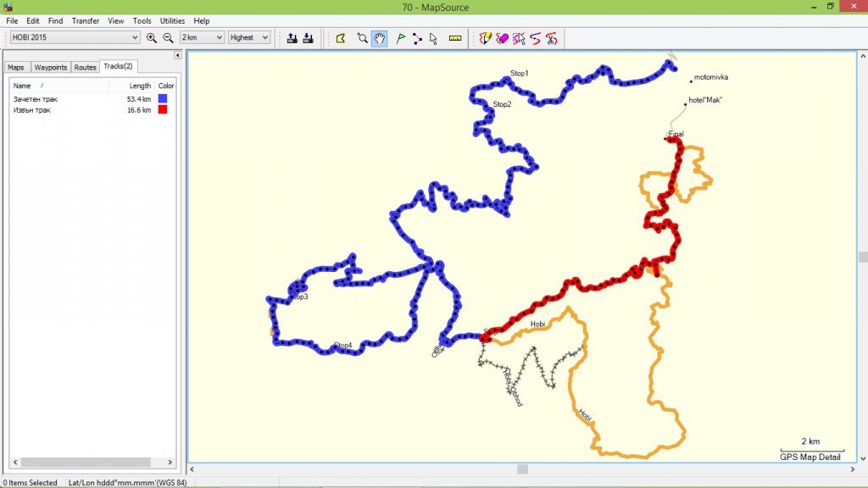Click map scroll up arrow

[862, 56]
